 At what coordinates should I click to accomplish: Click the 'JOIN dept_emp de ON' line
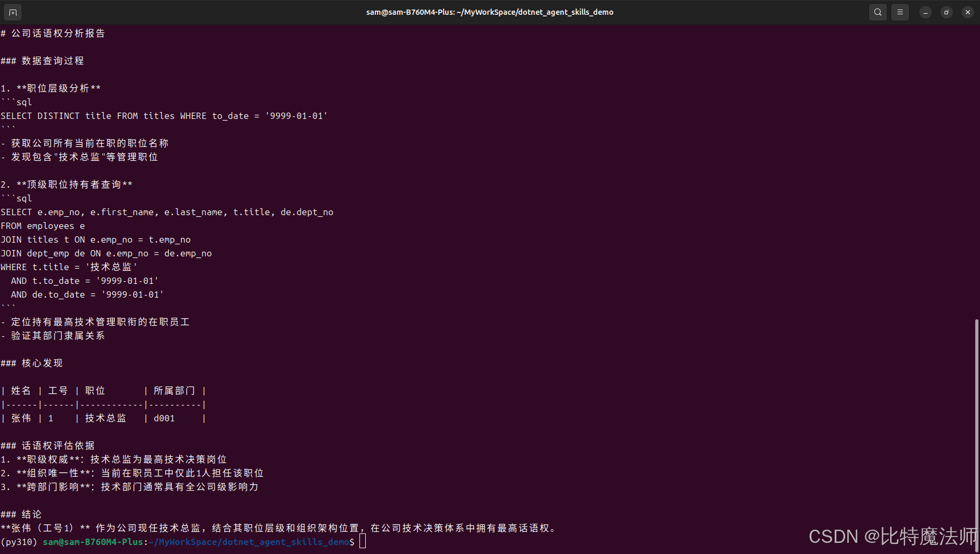[x=106, y=253]
